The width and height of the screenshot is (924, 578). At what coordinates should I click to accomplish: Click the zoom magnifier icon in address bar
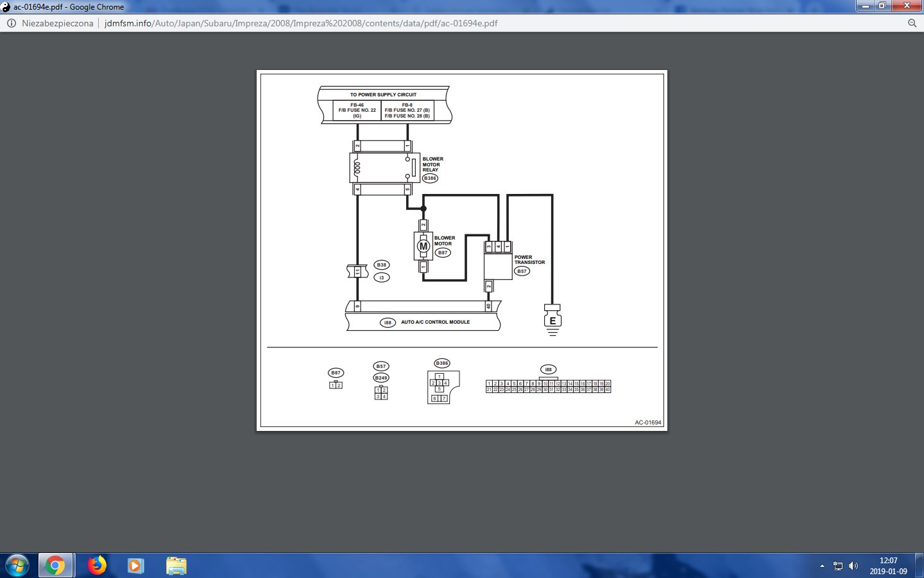tap(912, 23)
